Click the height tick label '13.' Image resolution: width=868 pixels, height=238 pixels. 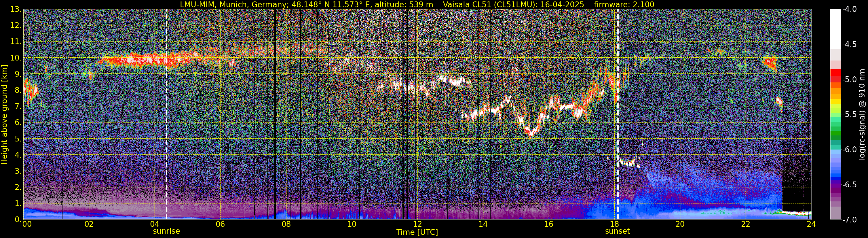pos(16,10)
